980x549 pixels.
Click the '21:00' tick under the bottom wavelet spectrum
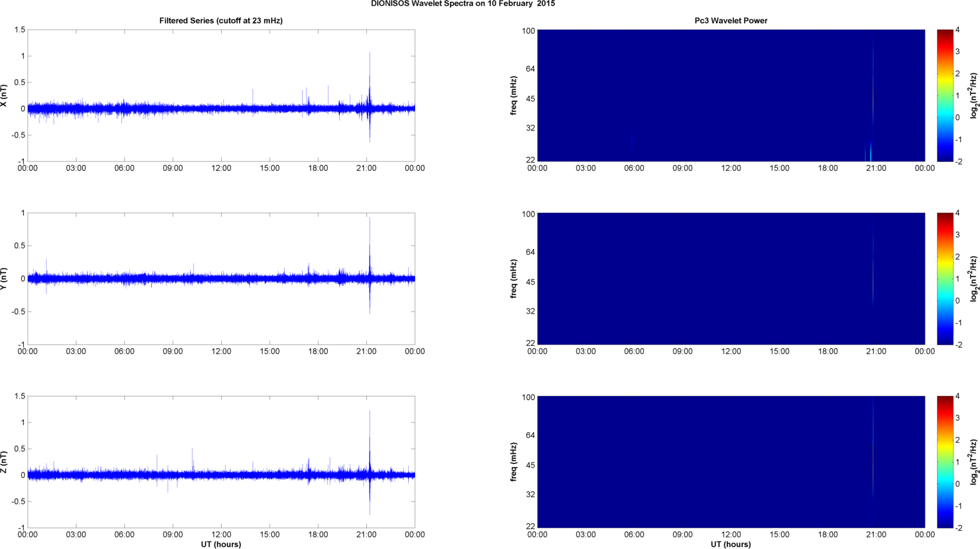[x=876, y=535]
